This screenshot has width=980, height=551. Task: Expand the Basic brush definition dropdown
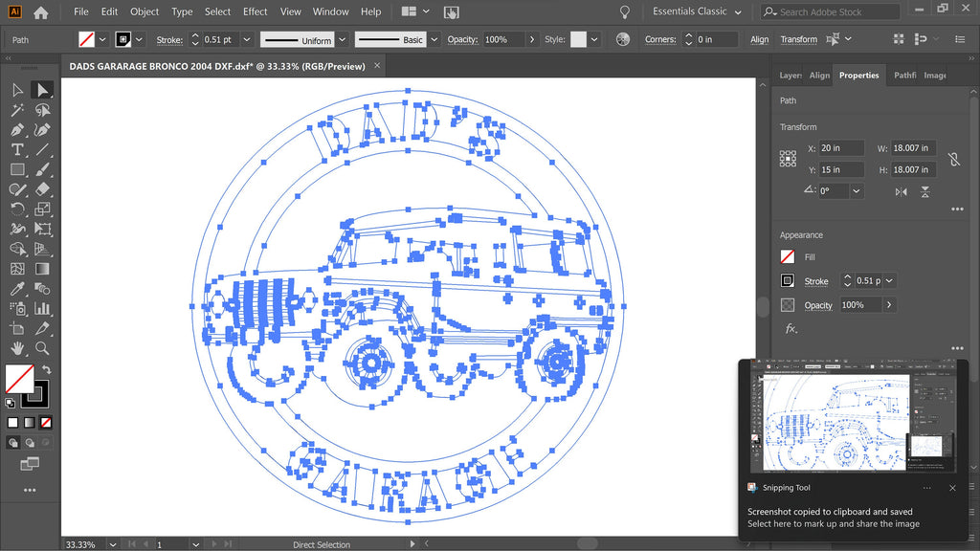434,39
